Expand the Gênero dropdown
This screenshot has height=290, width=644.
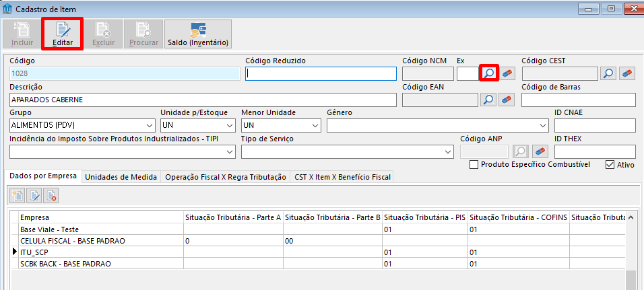pos(544,126)
